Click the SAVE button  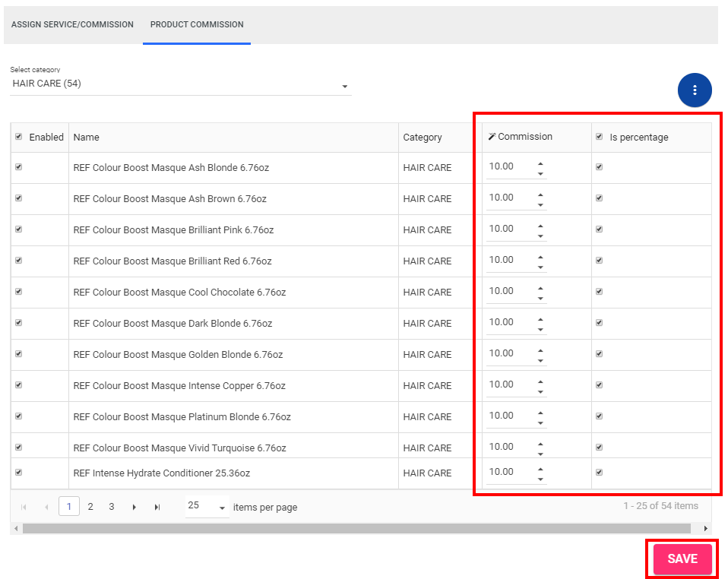[x=682, y=559]
